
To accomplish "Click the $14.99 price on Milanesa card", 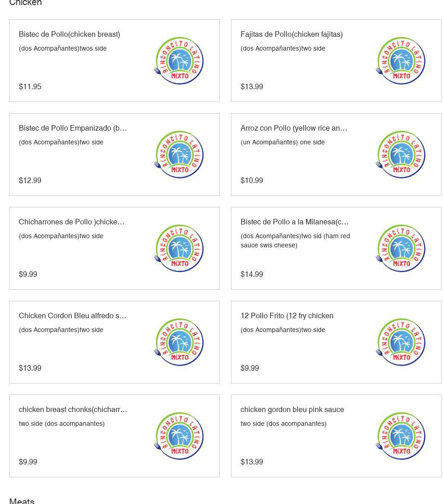I will pyautogui.click(x=252, y=275).
